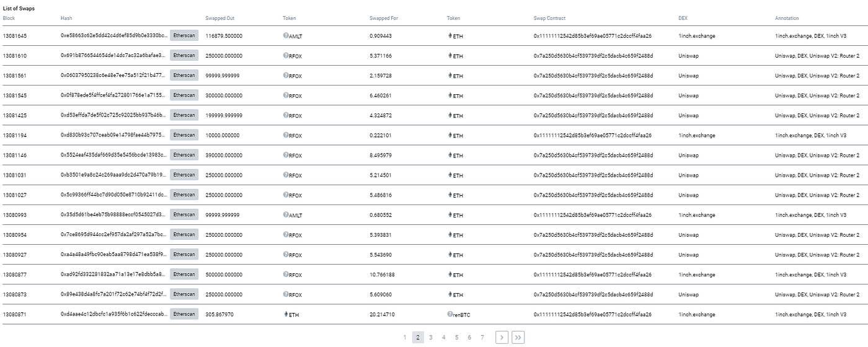
Task: Click block number 13081146
Action: [x=15, y=155]
